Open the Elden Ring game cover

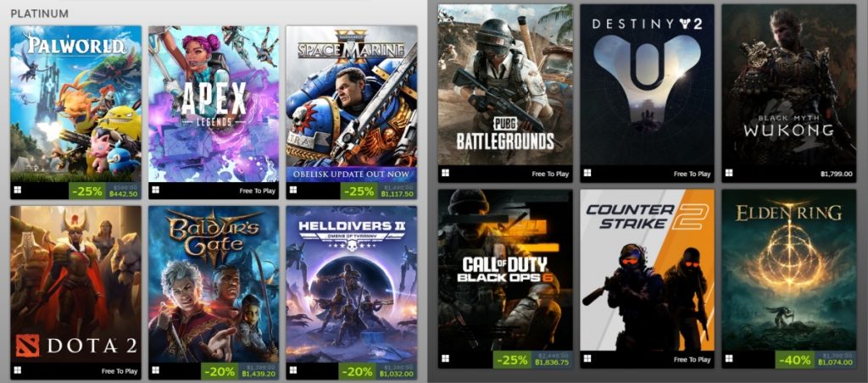point(789,270)
